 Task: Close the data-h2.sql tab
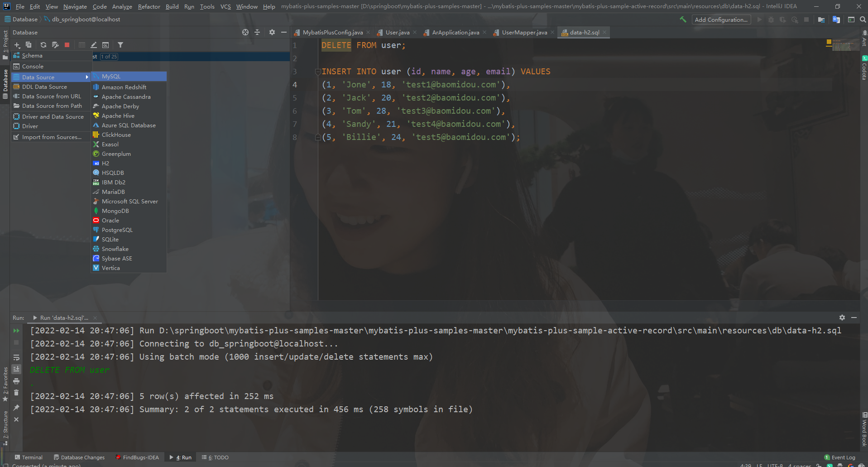click(x=604, y=32)
